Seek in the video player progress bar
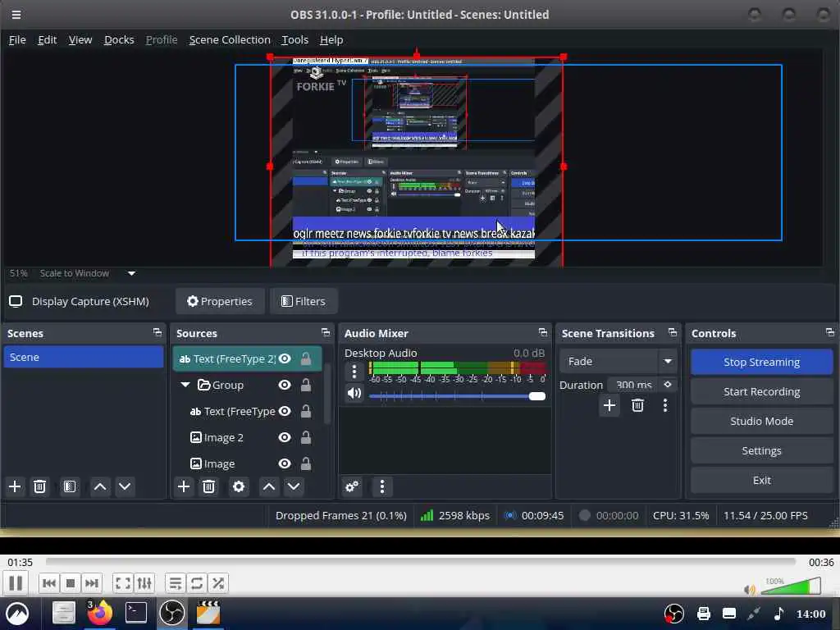 click(421, 561)
